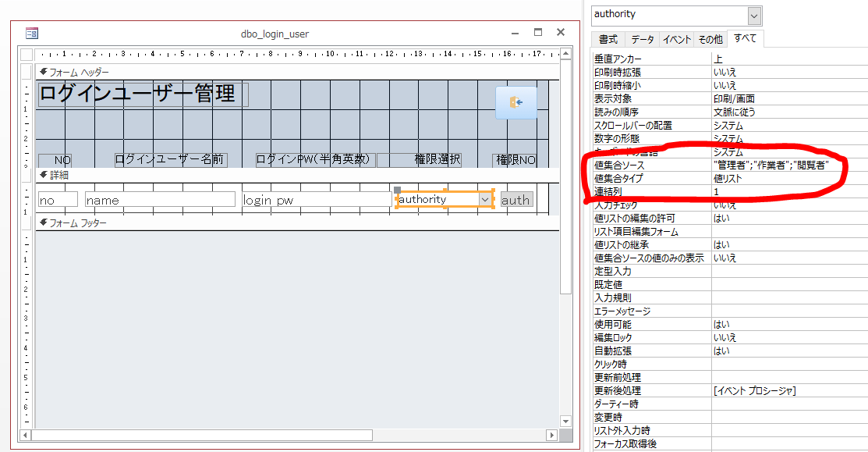Click the horizontal scrollbar left arrow
Screen dimensions: 868x452
click(x=26, y=436)
